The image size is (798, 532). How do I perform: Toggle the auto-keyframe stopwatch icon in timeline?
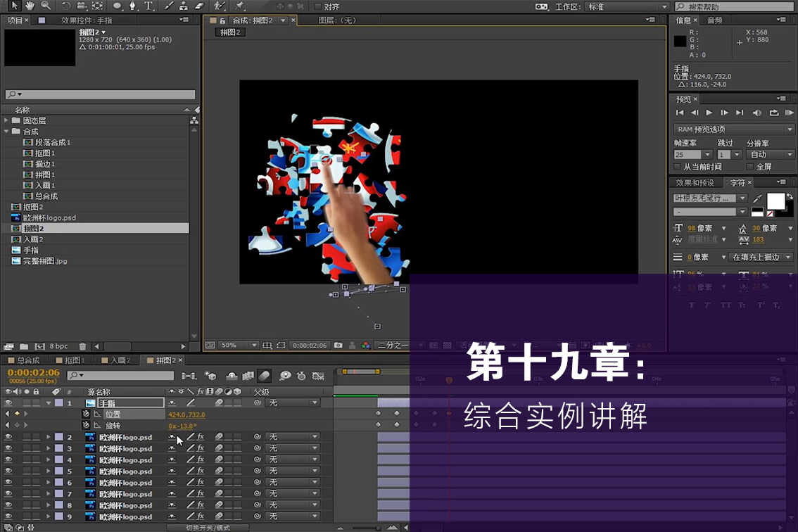point(301,376)
